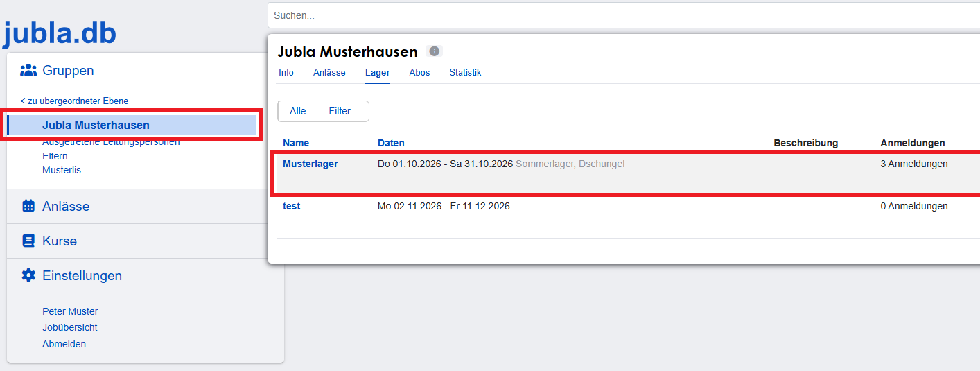
Task: Select the Lager tab
Action: [377, 72]
